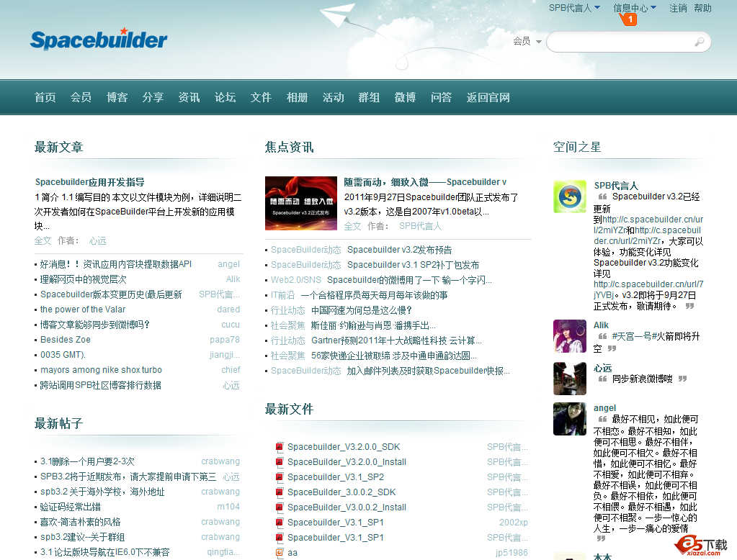Open 资讯 navigation item
Image resolution: width=737 pixels, height=560 pixels.
(x=189, y=97)
